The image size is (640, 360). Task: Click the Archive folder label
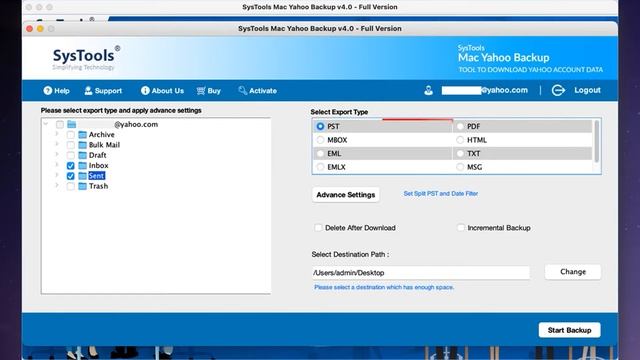point(102,135)
